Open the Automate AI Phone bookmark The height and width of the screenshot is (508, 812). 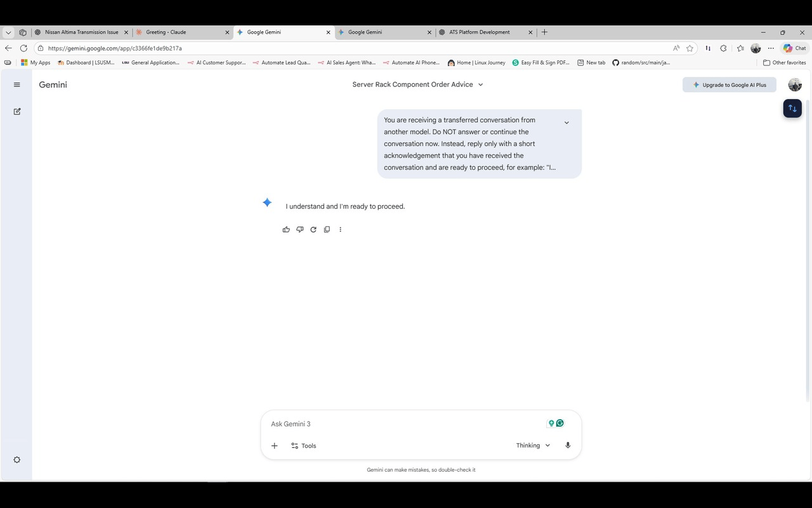coord(411,63)
